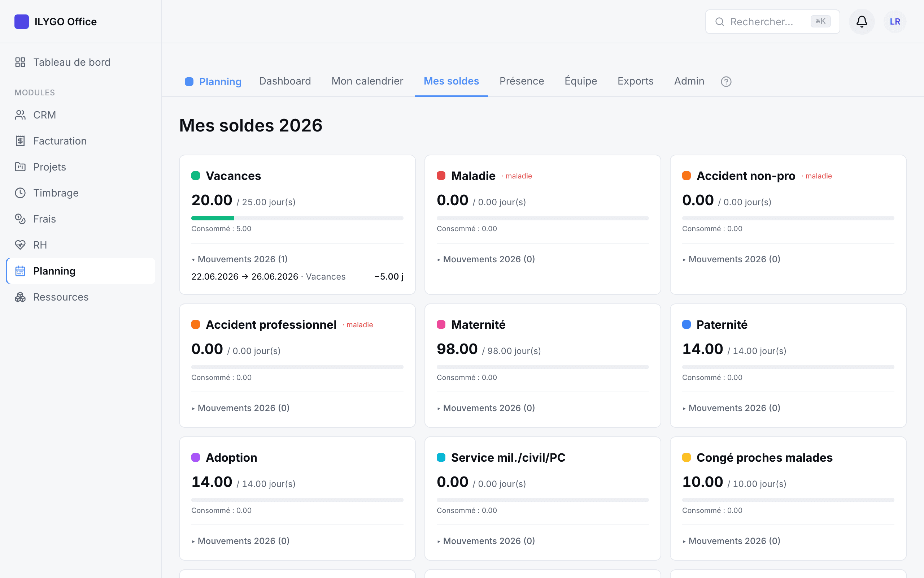Click the −5.00 j movement value
The height and width of the screenshot is (578, 924).
(389, 276)
